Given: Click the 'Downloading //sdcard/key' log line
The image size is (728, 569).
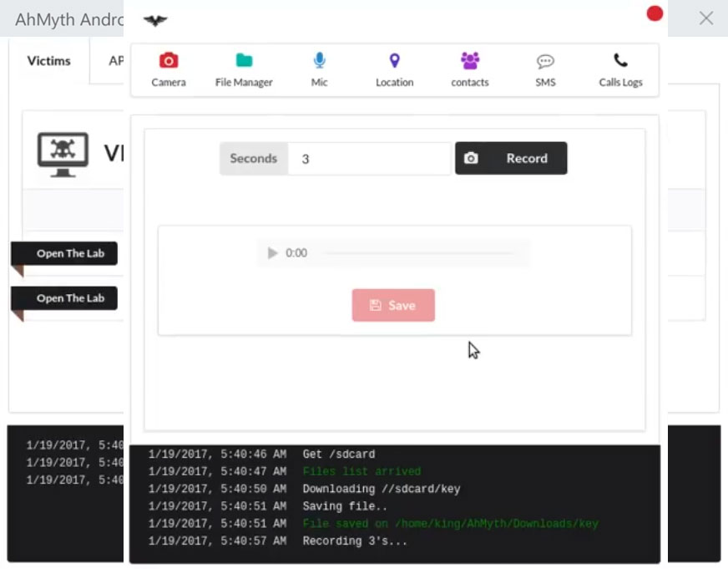Looking at the screenshot, I should tap(382, 489).
